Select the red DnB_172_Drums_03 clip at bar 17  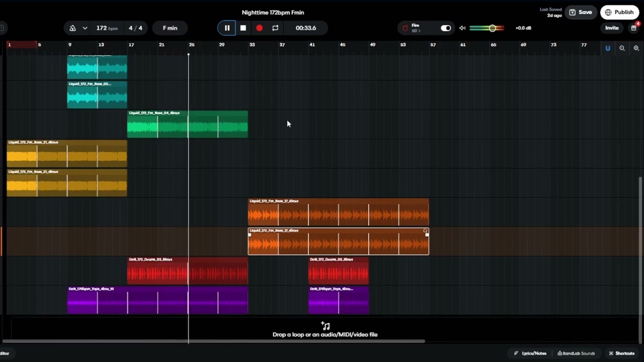[x=187, y=270]
